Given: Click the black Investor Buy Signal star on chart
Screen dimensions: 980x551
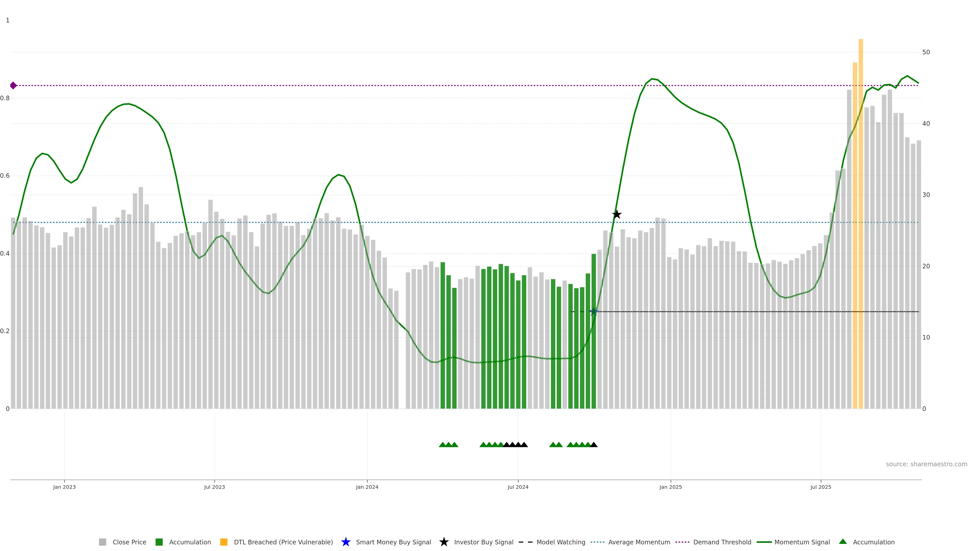Looking at the screenshot, I should click(617, 215).
